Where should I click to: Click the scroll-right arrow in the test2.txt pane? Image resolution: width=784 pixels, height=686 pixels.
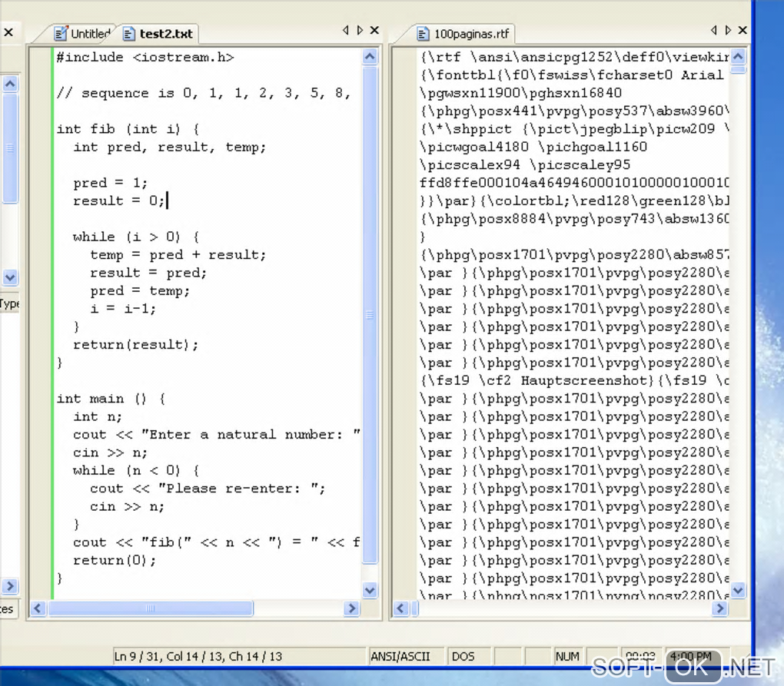coord(351,608)
